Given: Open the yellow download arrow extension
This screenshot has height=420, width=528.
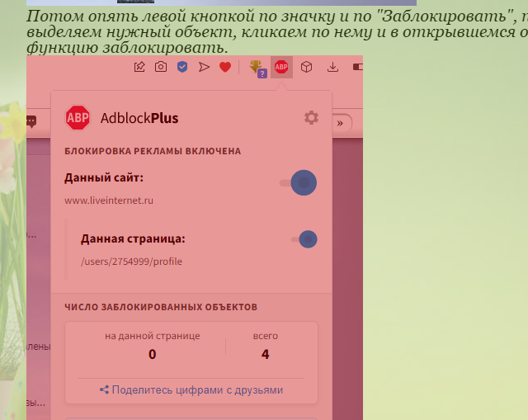Looking at the screenshot, I should click(x=257, y=68).
